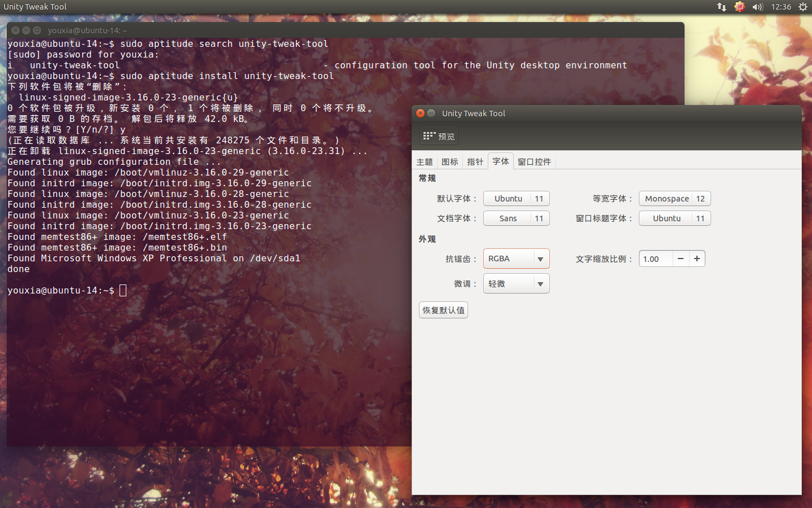
Task: Click the Unity Tweak Tool panel title
Action: [35, 7]
